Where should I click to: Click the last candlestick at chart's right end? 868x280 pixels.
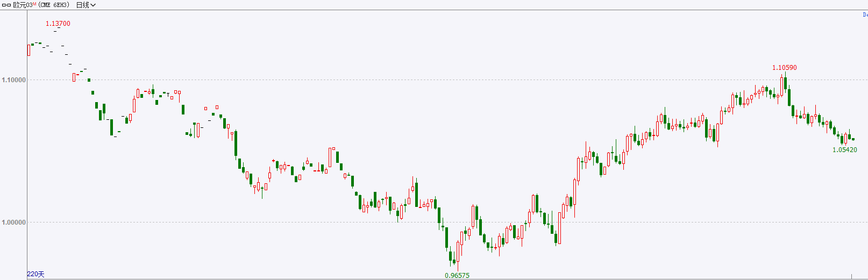point(853,139)
